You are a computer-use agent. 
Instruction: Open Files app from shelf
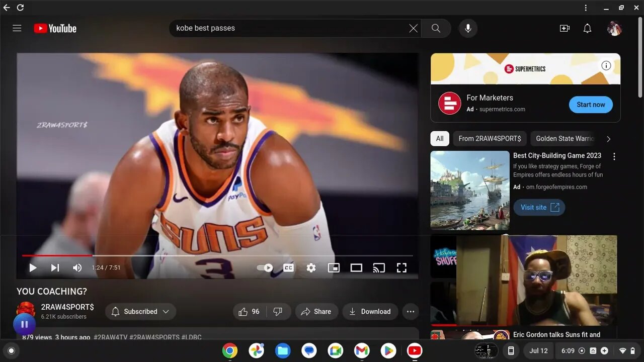[x=283, y=350]
